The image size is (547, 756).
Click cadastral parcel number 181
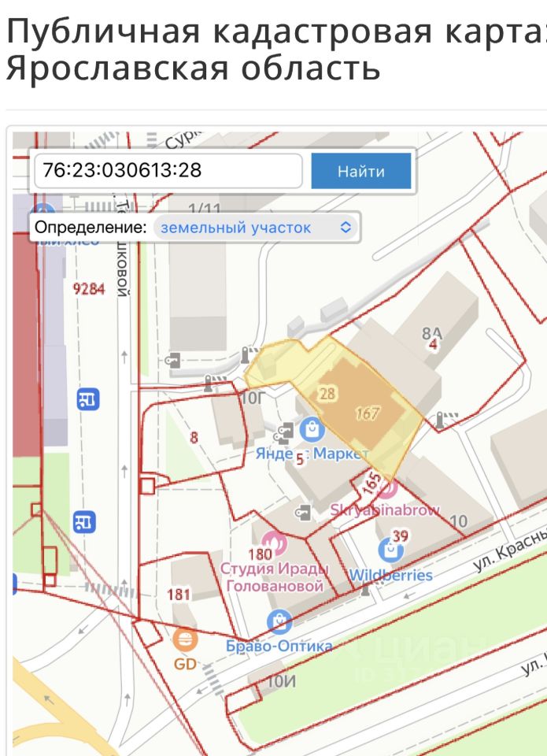click(x=179, y=594)
